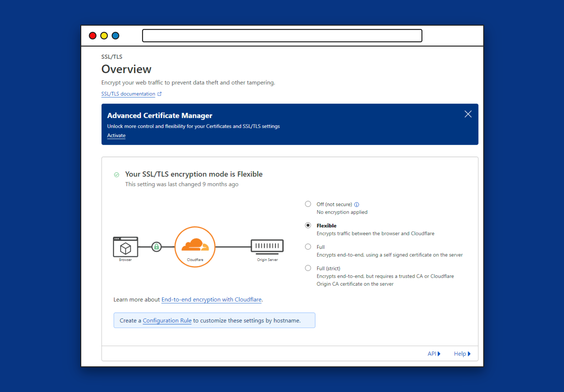Click the arrow icon next to Help
The width and height of the screenshot is (564, 392).
[x=469, y=354]
